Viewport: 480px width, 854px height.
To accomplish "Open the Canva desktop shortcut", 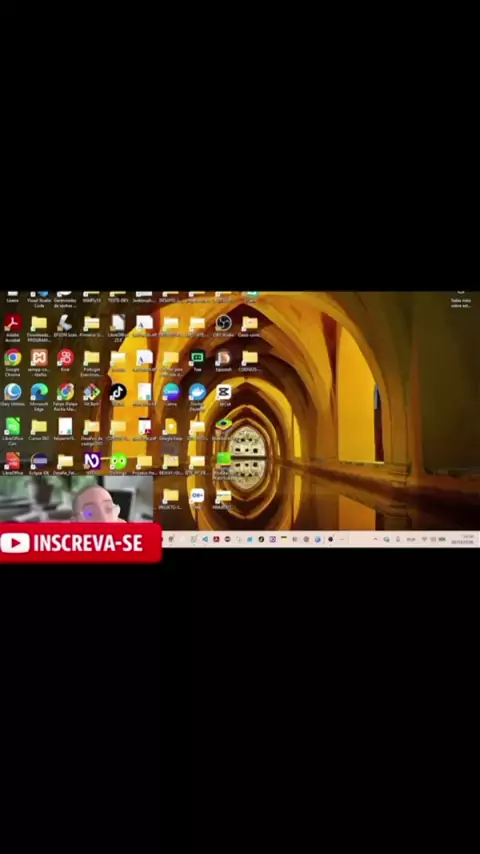I will click(x=171, y=395).
